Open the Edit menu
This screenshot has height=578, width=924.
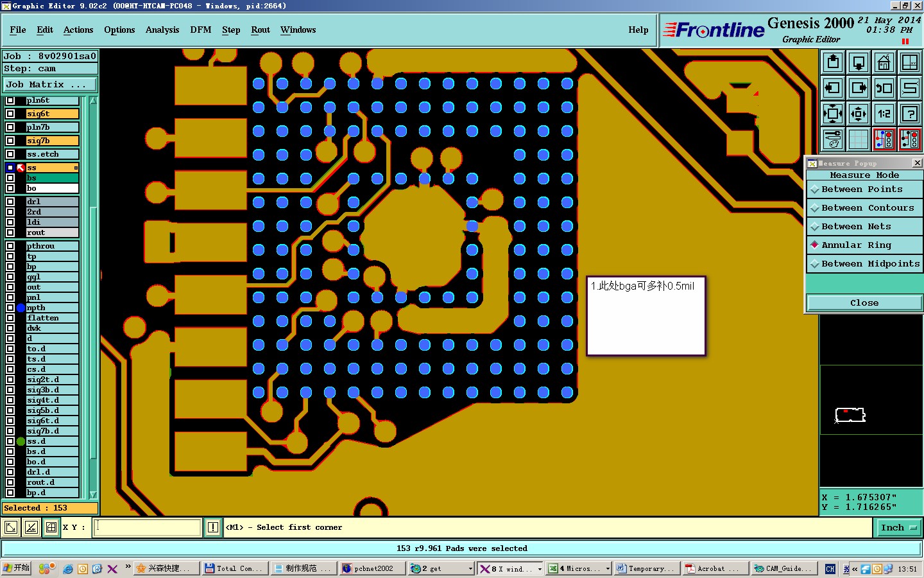(45, 30)
